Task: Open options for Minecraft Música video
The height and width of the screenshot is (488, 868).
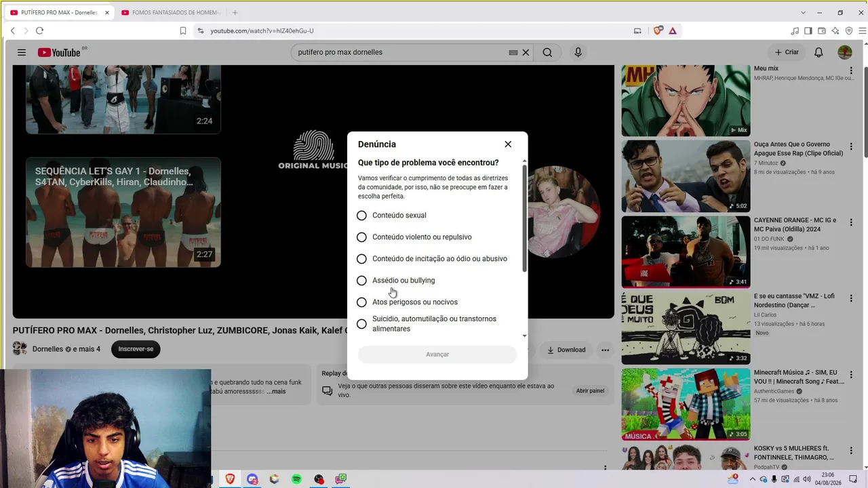Action: coord(851,374)
